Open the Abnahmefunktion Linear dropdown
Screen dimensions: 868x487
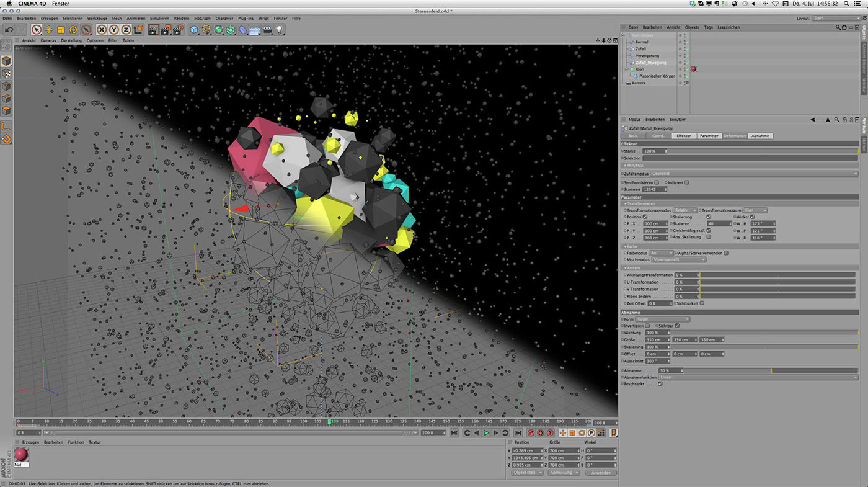pyautogui.click(x=758, y=377)
